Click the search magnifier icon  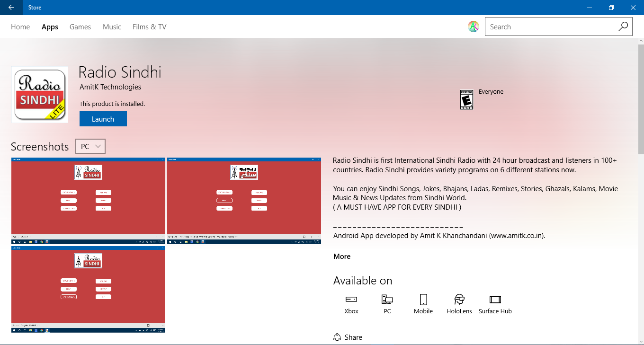tap(623, 27)
